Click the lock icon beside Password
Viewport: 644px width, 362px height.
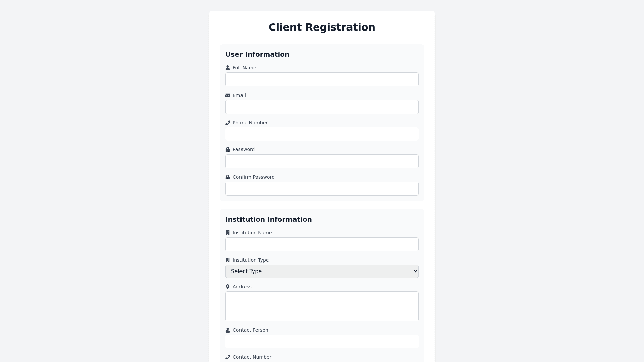pos(228,149)
